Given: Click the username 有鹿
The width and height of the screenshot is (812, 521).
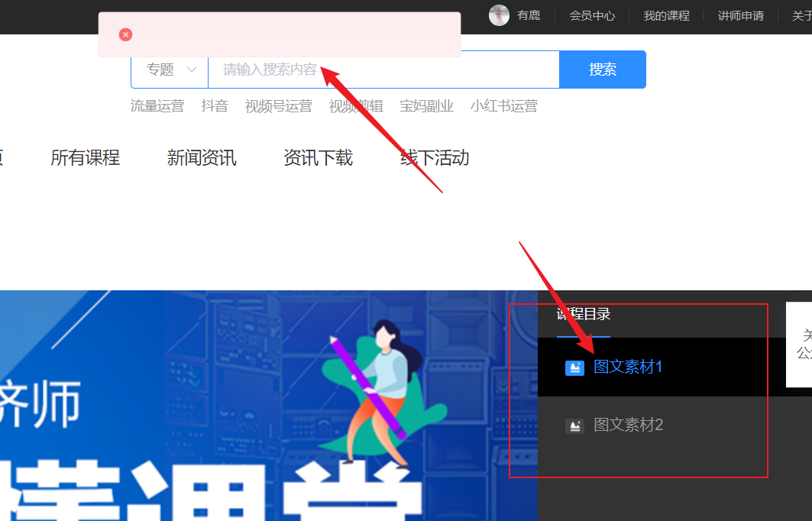Looking at the screenshot, I should click(x=528, y=15).
